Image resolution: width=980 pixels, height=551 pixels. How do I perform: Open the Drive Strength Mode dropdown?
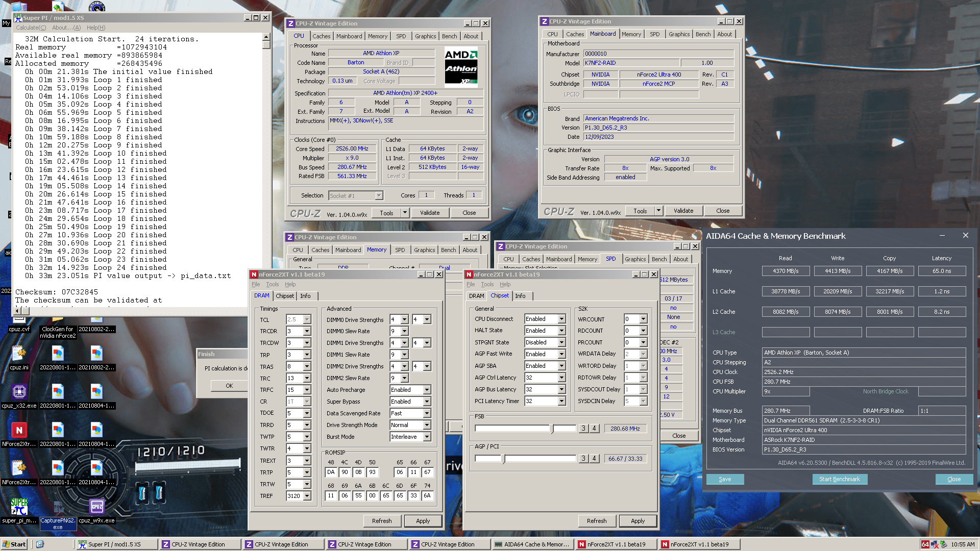427,425
